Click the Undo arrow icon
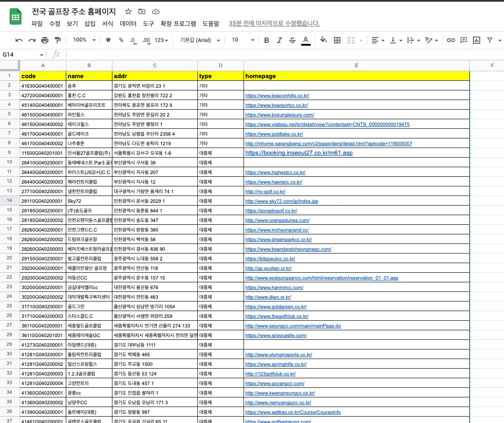504x423 pixels. 19,40
